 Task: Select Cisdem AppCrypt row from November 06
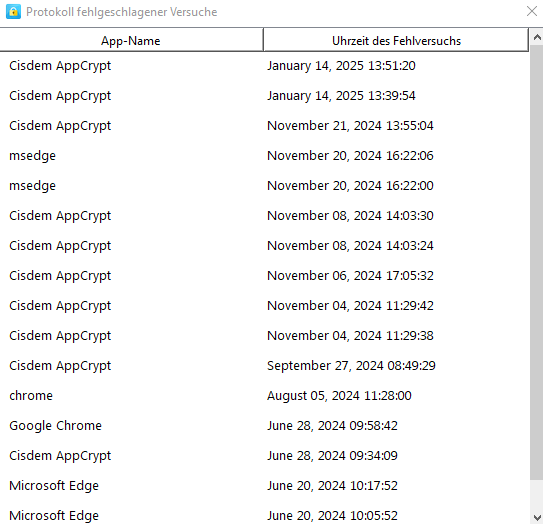click(x=264, y=276)
